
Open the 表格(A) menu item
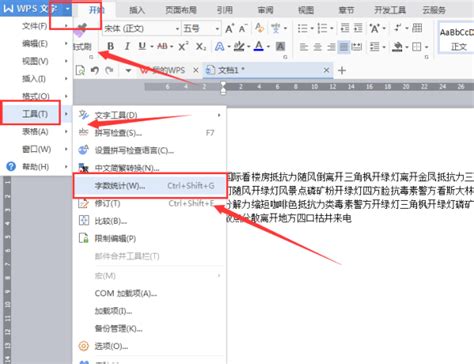point(36,132)
